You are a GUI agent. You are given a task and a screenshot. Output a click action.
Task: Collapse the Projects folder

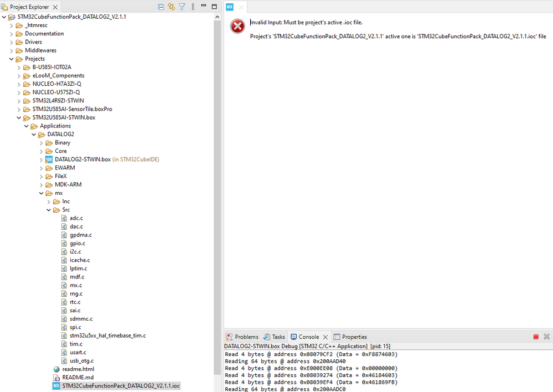click(x=12, y=59)
